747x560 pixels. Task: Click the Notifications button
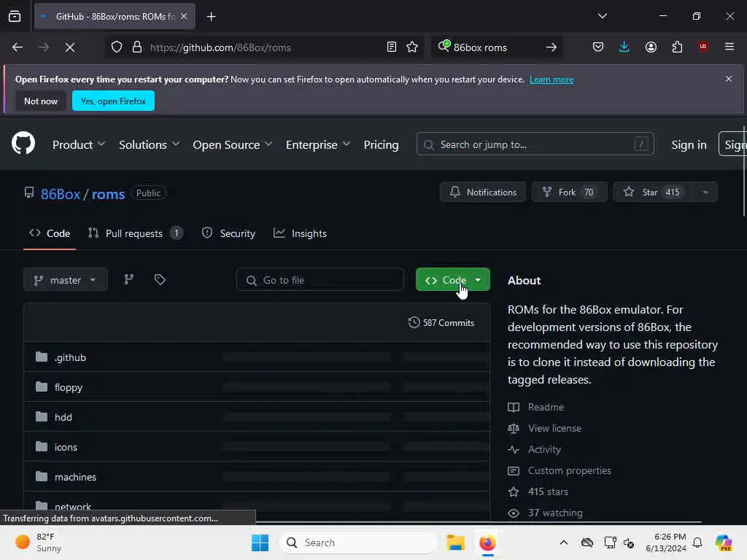click(483, 192)
